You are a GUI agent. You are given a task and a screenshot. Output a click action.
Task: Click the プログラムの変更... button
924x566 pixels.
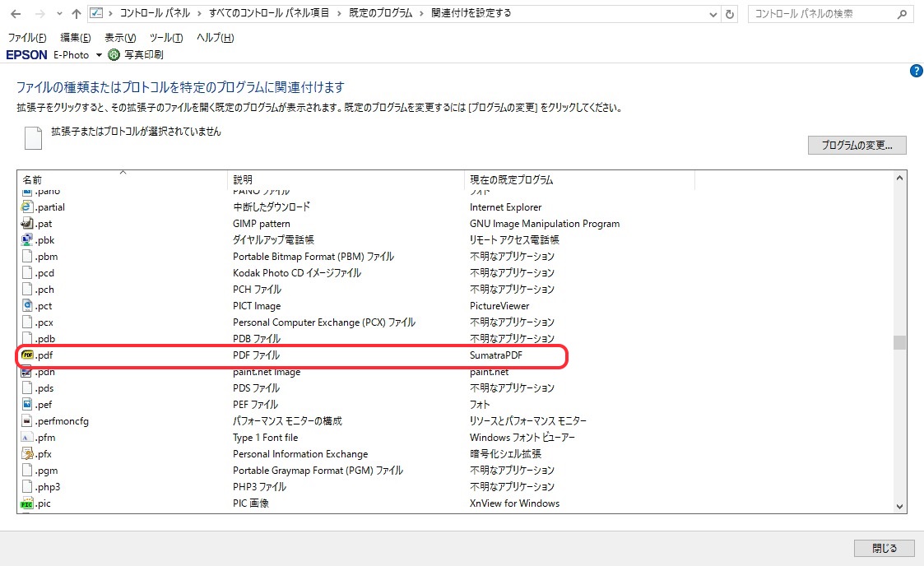coord(857,146)
